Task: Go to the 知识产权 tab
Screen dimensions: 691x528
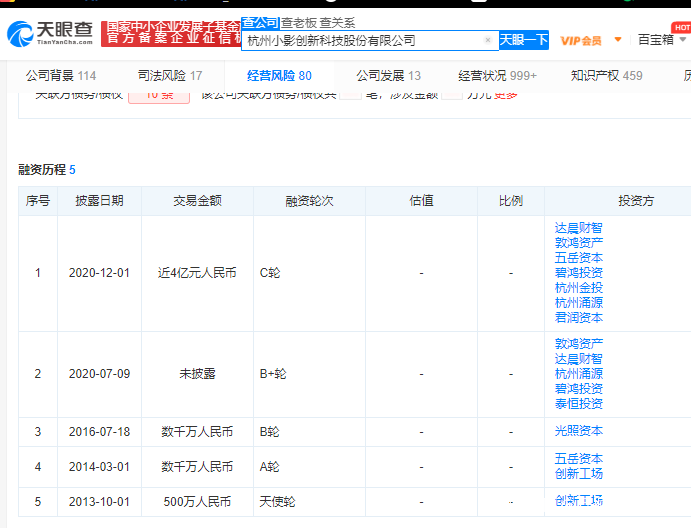Action: coord(606,76)
